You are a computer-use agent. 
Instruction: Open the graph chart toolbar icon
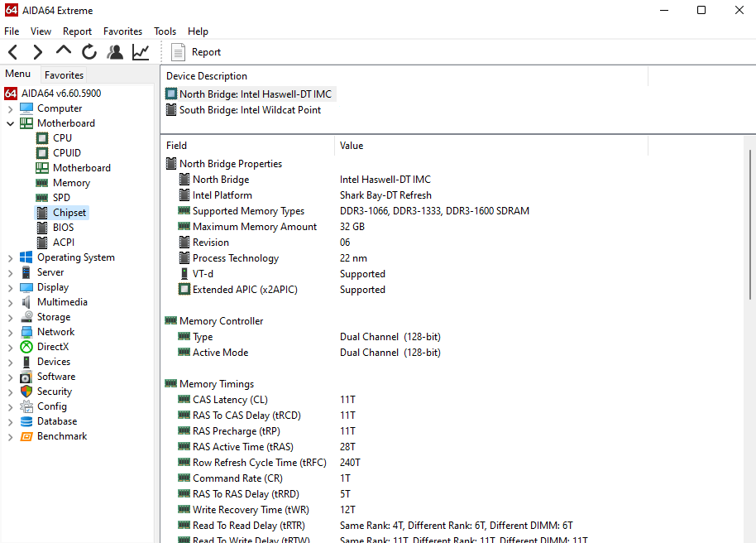[141, 52]
